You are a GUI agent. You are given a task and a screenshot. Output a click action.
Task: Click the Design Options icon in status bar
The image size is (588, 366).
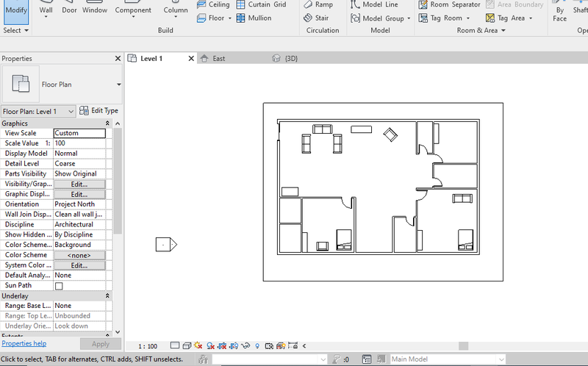tap(367, 359)
